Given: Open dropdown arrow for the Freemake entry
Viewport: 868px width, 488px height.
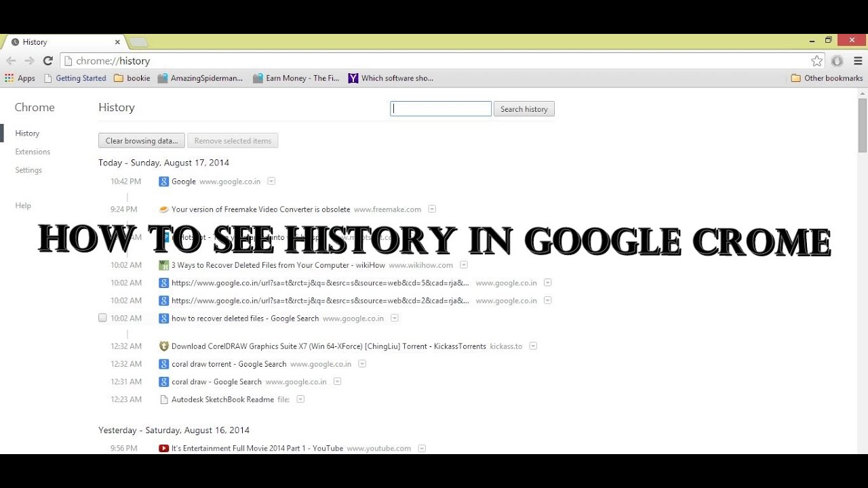Looking at the screenshot, I should pos(432,209).
